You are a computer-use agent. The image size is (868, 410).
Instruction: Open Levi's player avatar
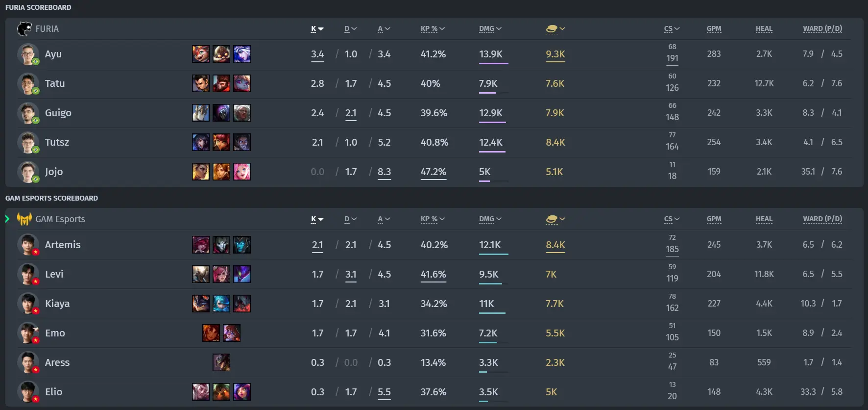click(28, 274)
